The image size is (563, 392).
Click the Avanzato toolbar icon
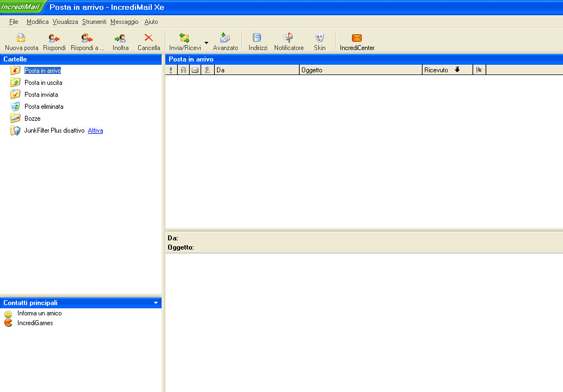click(x=225, y=38)
